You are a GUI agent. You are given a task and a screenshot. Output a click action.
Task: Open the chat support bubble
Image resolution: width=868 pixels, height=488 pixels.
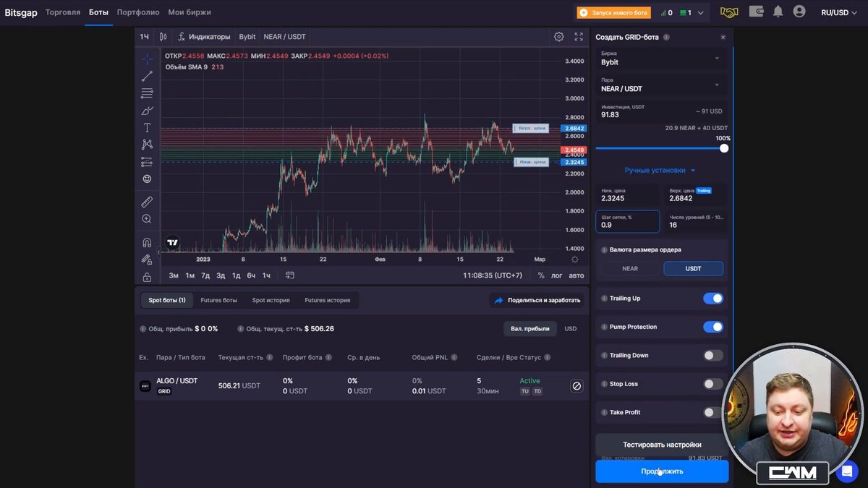[847, 473]
